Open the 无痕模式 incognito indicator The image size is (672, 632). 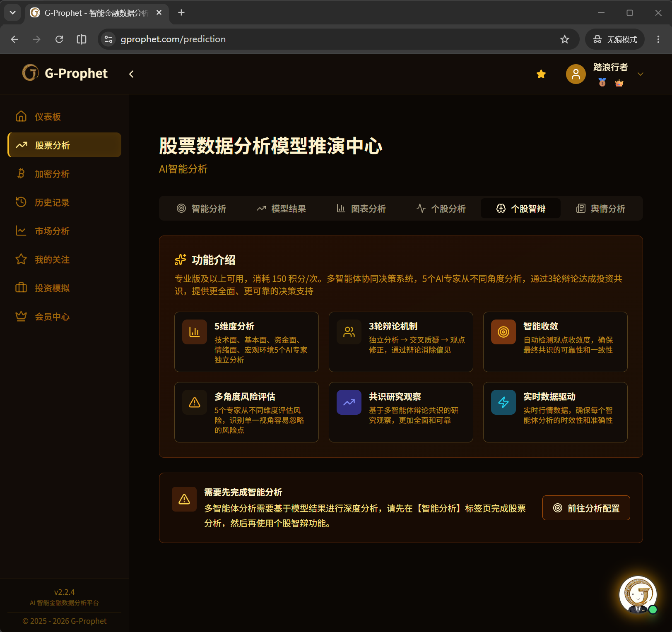point(614,39)
